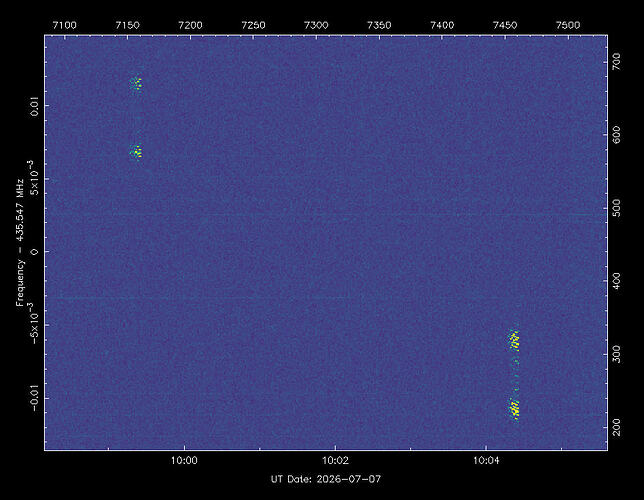Screen dimensions: 644x500
Task: Select the UT Date 2026-07-07 label
Action: [326, 479]
